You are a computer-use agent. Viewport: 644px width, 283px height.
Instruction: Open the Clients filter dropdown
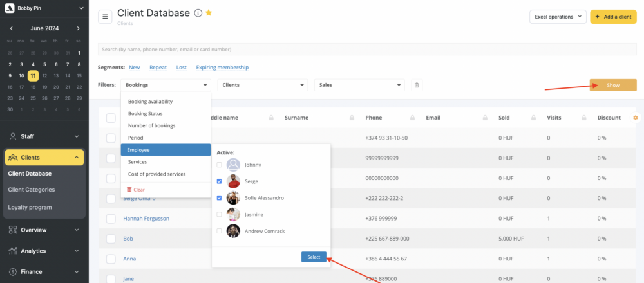coord(263,85)
